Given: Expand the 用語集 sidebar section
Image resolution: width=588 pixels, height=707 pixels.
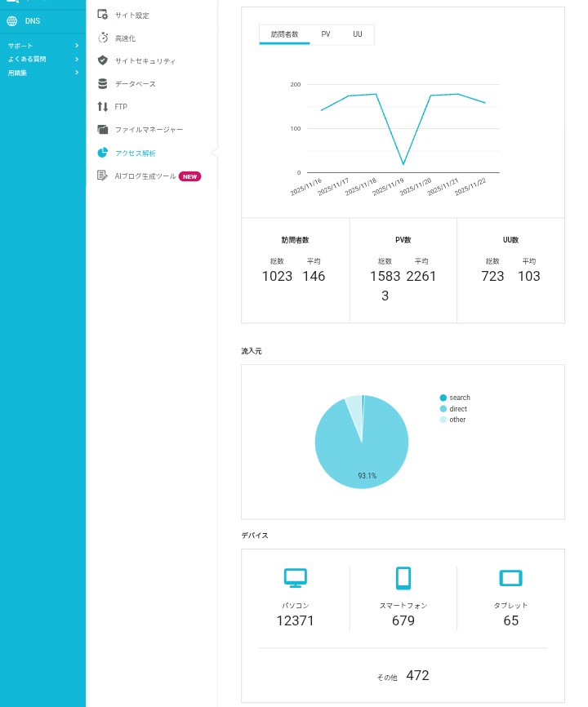Looking at the screenshot, I should [x=76, y=73].
